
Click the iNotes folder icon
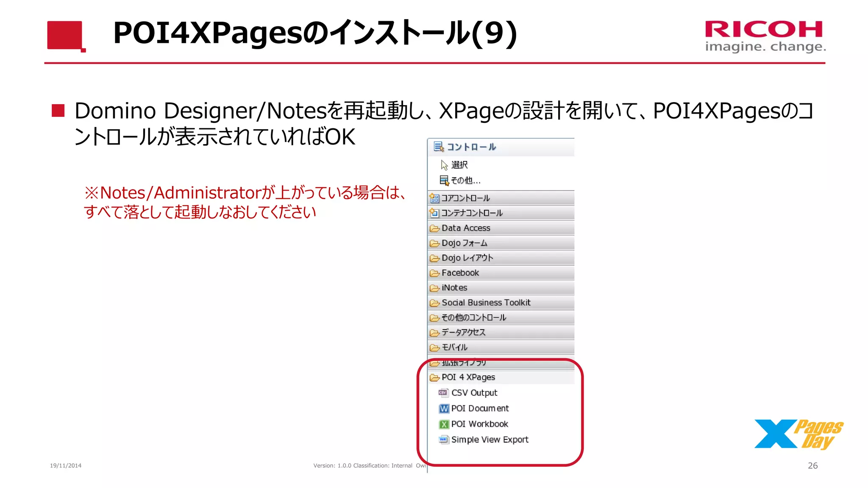pyautogui.click(x=434, y=288)
